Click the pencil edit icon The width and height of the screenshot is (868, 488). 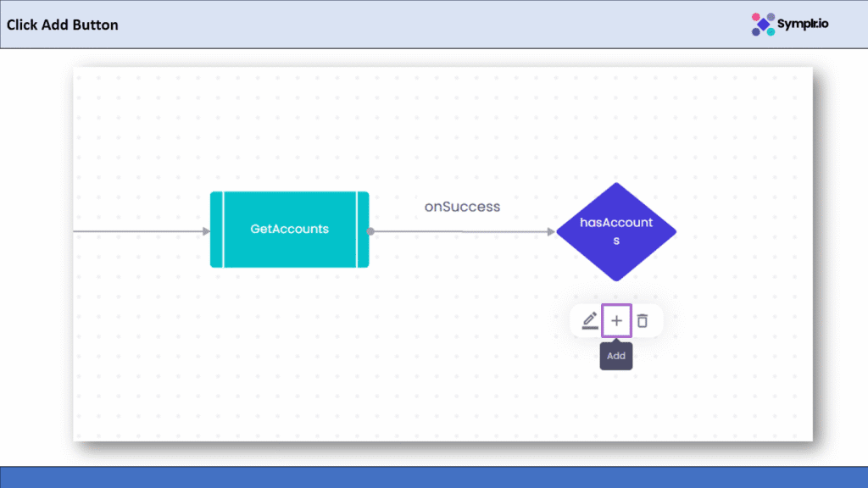coord(590,321)
